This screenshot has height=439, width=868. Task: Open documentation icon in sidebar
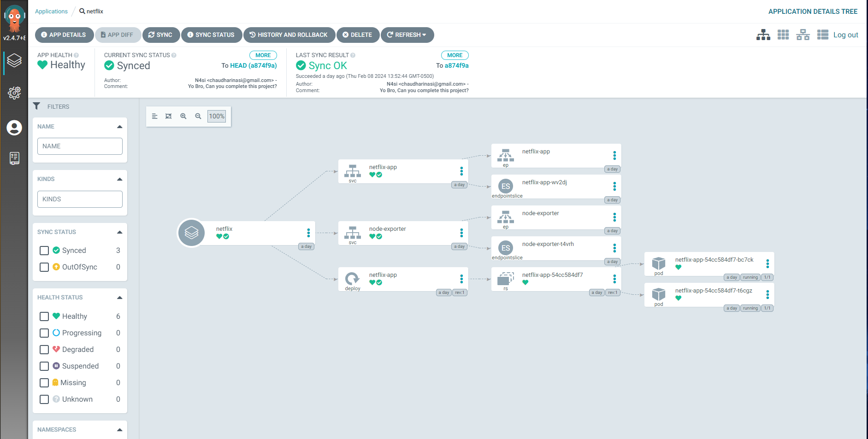(x=14, y=158)
